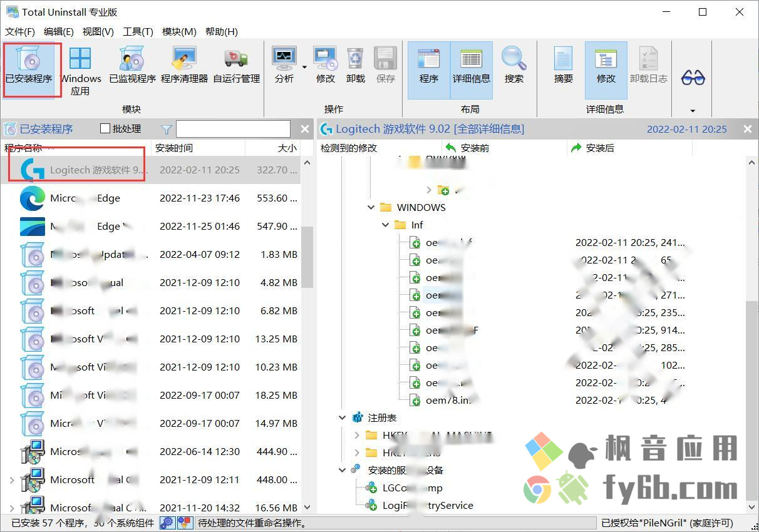Select the program dated 2022-06-14 12:30

tap(150, 451)
